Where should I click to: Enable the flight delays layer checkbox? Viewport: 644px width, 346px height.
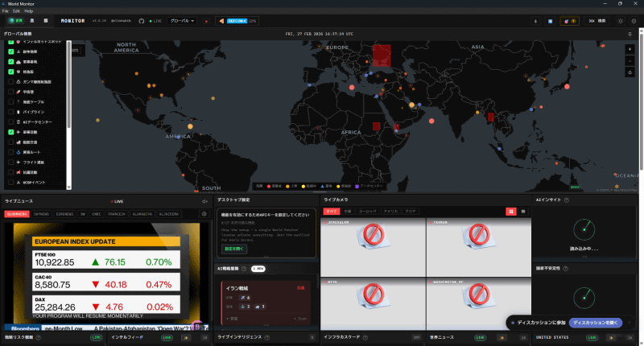click(x=11, y=162)
